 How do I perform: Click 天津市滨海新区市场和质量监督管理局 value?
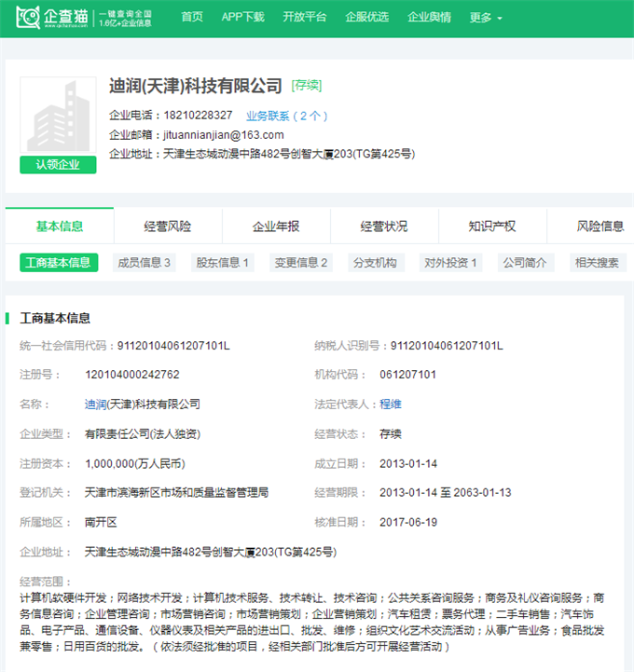point(176,492)
